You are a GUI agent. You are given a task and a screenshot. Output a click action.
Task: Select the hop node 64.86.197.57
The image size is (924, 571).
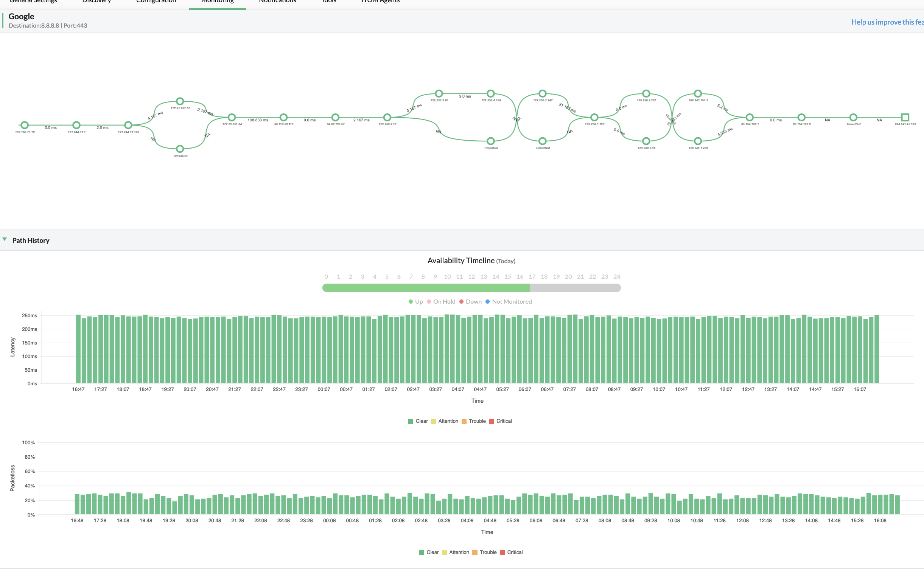(335, 116)
